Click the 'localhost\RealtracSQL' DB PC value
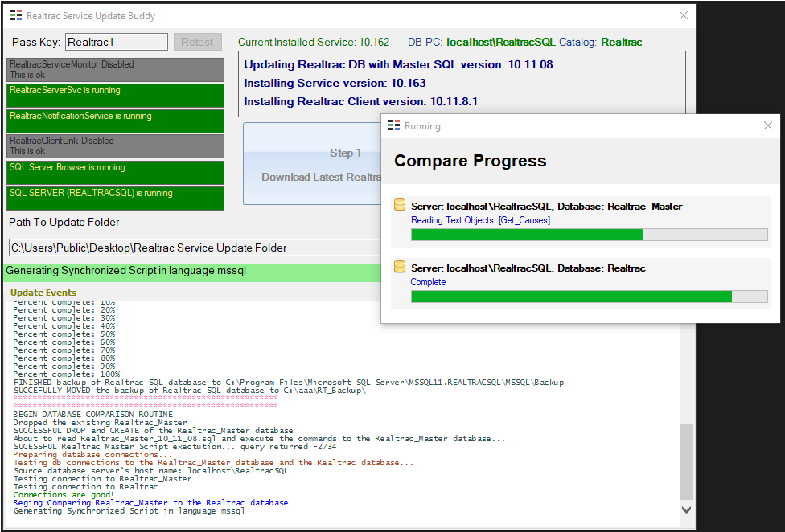This screenshot has height=532, width=785. pyautogui.click(x=500, y=42)
